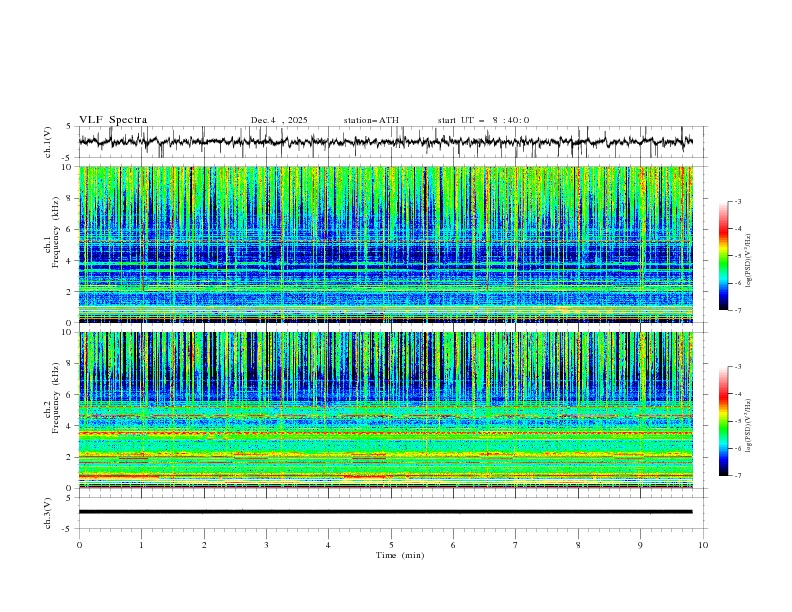The width and height of the screenshot is (792, 612).
Task: Click the "ch.1(V)" waveform axis label
Action: [48, 142]
